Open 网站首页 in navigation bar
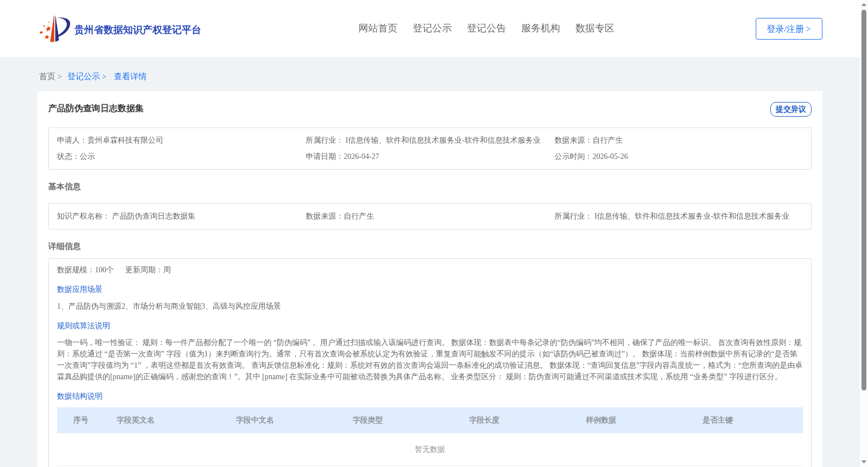Image resolution: width=868 pixels, height=467 pixels. click(x=378, y=28)
